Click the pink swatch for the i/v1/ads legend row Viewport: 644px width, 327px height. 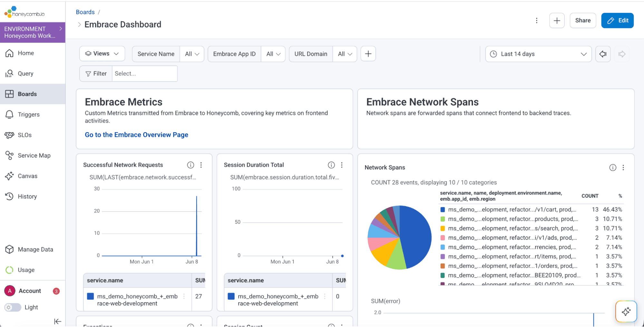point(443,238)
